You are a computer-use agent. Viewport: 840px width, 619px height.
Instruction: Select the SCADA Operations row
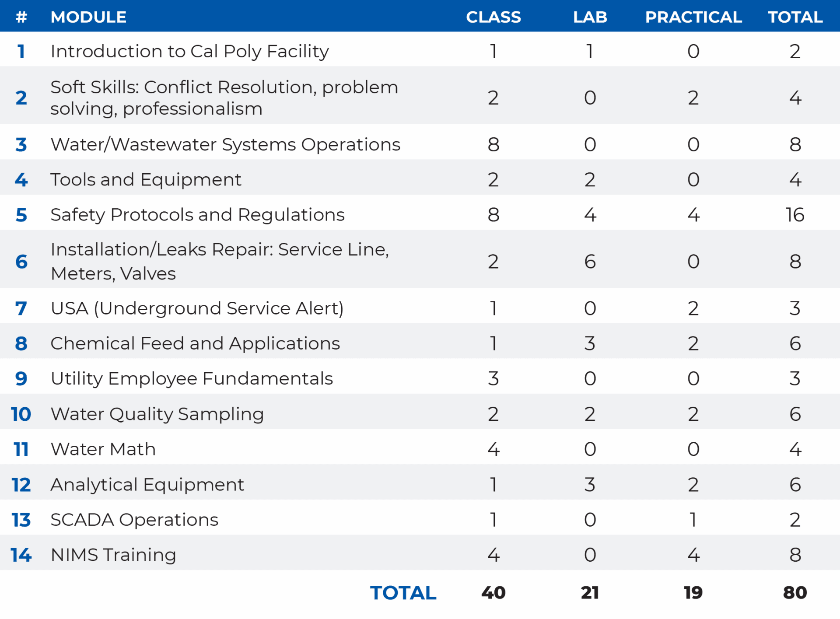pyautogui.click(x=134, y=519)
